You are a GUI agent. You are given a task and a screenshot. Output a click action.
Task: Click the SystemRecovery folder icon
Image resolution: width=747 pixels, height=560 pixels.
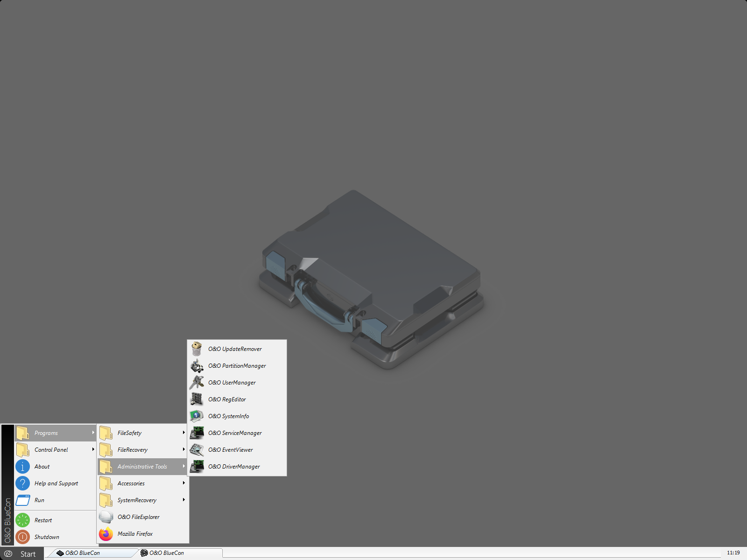tap(106, 500)
